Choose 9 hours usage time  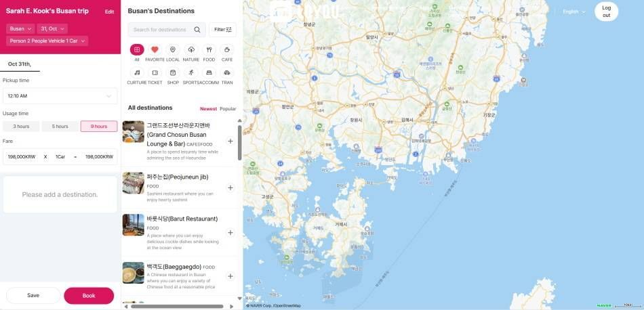[x=99, y=127]
